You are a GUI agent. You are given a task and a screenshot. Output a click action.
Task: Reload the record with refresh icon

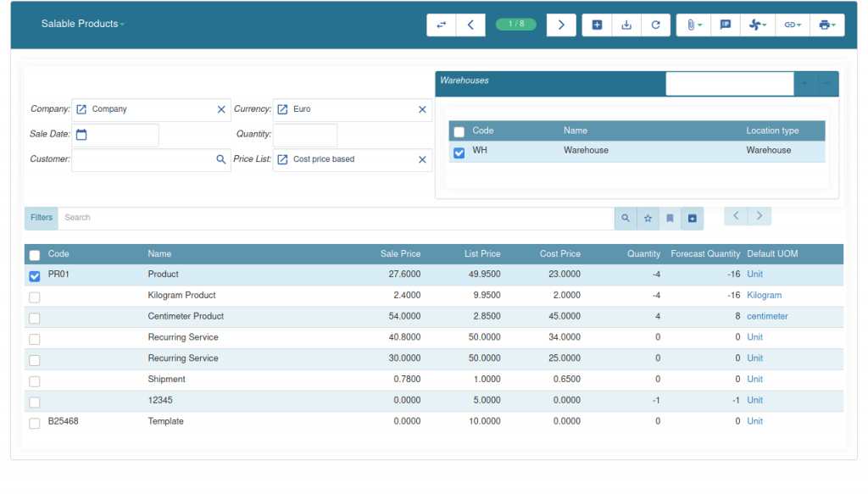coord(655,25)
